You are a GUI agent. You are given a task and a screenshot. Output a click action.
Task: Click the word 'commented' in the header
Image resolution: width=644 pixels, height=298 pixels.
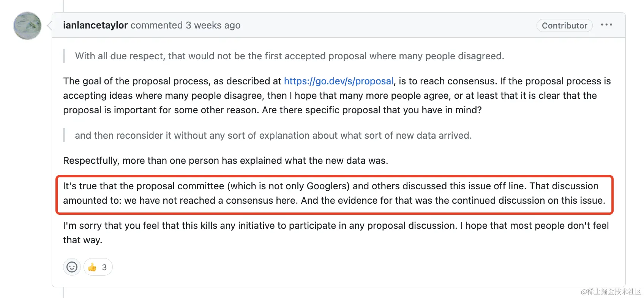click(x=156, y=25)
